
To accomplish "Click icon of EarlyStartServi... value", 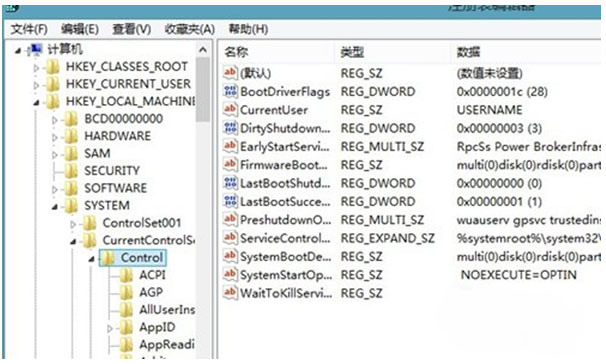I will [x=230, y=146].
